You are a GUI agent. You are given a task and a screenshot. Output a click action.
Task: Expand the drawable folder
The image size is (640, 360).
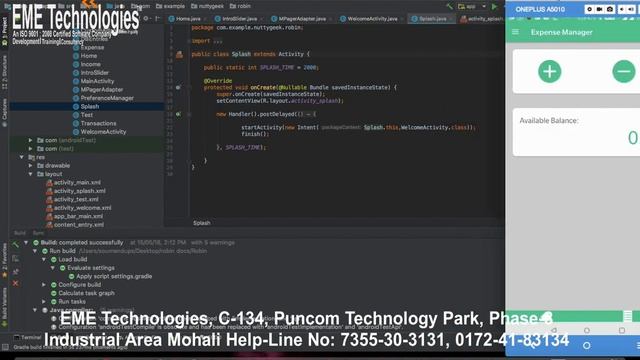[31, 166]
